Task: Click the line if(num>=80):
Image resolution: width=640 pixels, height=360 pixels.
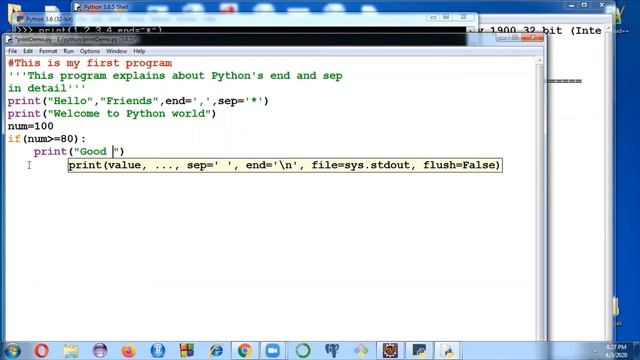Action: [x=47, y=139]
